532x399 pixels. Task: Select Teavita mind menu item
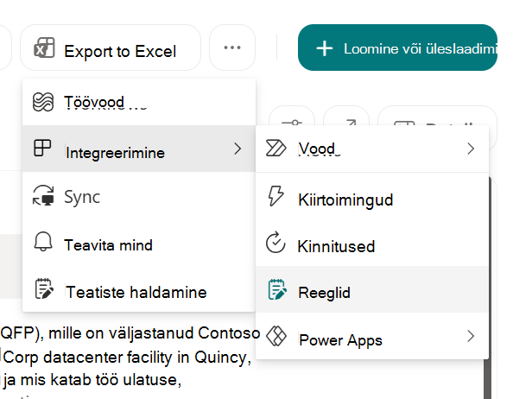pos(139,244)
